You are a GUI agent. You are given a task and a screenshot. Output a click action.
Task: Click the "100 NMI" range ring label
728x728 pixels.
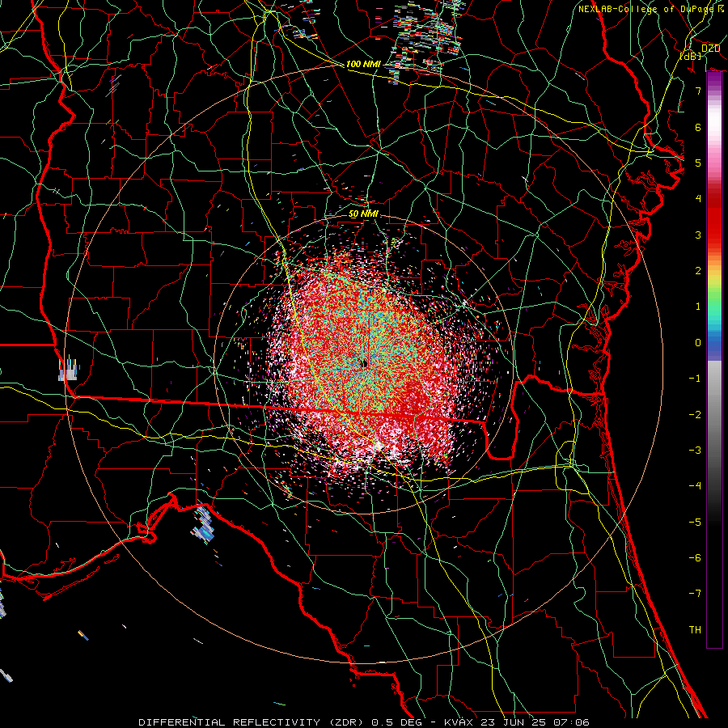pyautogui.click(x=363, y=64)
